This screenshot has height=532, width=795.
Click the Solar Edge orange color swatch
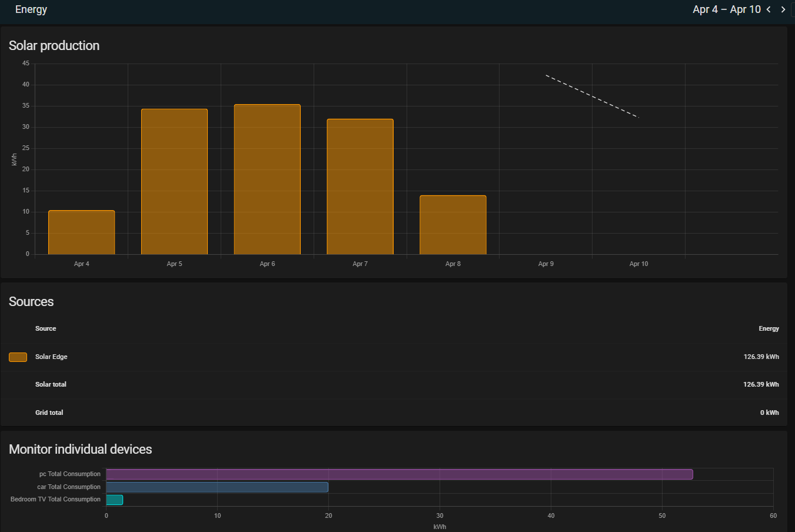(18, 357)
